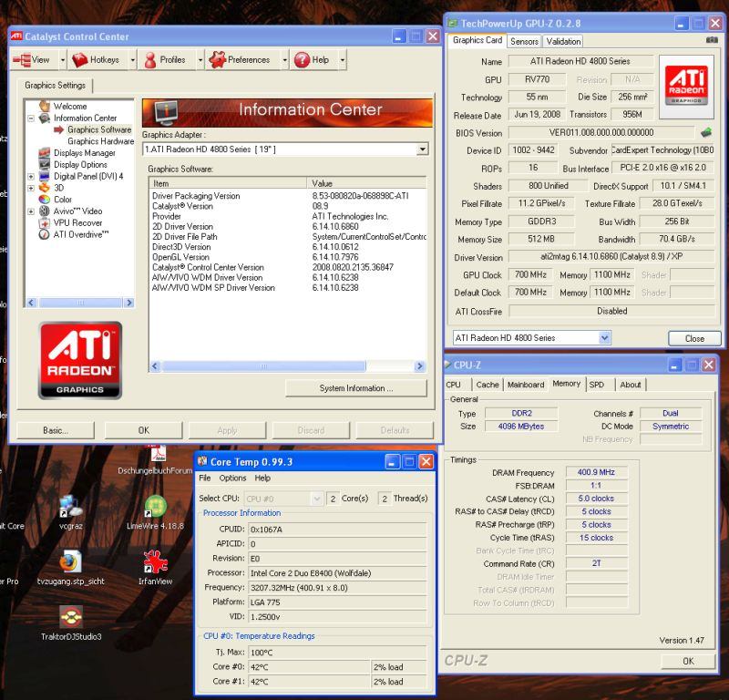729x700 pixels.
Task: Click OK in the CPU-Z window
Action: pyautogui.click(x=688, y=661)
